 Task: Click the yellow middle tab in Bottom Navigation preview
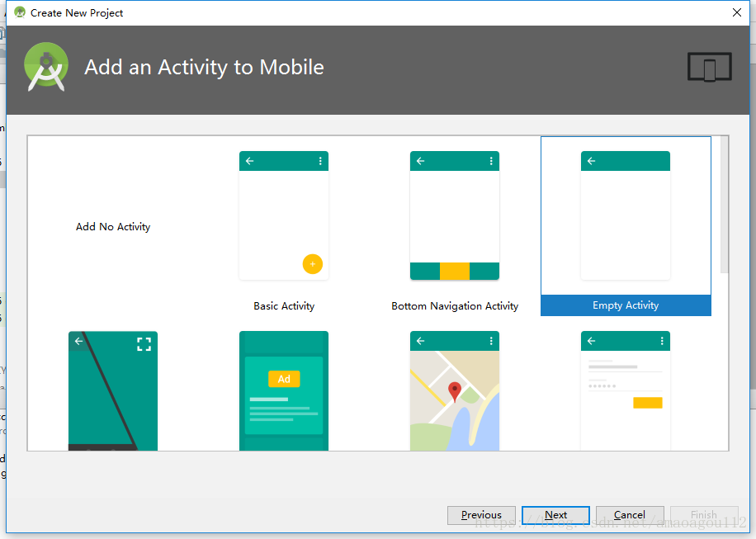(x=455, y=271)
